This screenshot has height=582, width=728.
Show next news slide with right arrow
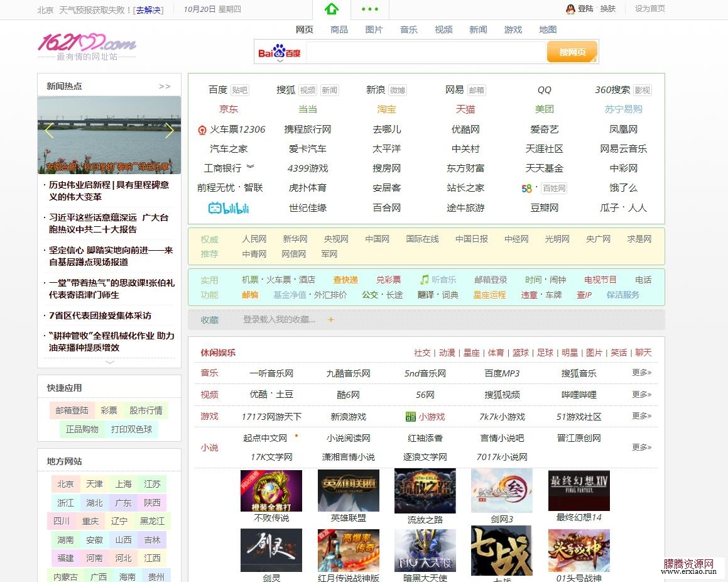[x=170, y=131]
